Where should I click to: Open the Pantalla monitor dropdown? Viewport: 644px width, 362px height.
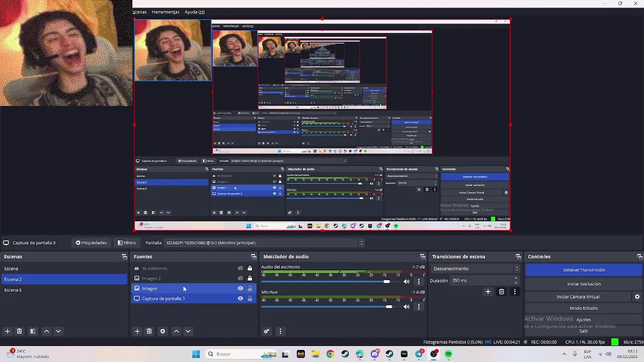(x=264, y=243)
